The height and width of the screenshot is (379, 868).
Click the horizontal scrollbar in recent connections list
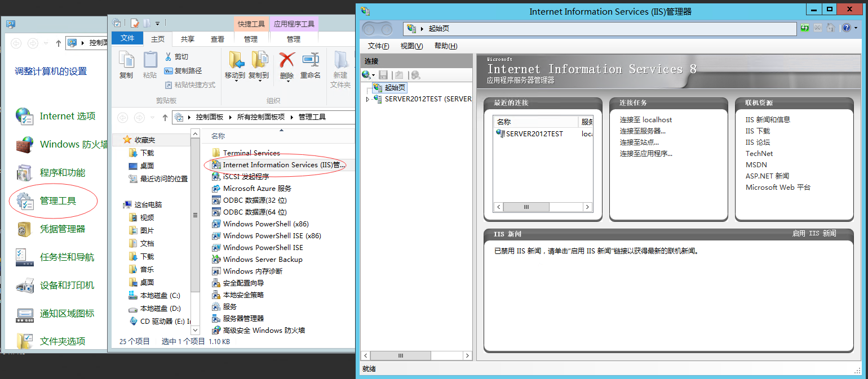[542, 207]
